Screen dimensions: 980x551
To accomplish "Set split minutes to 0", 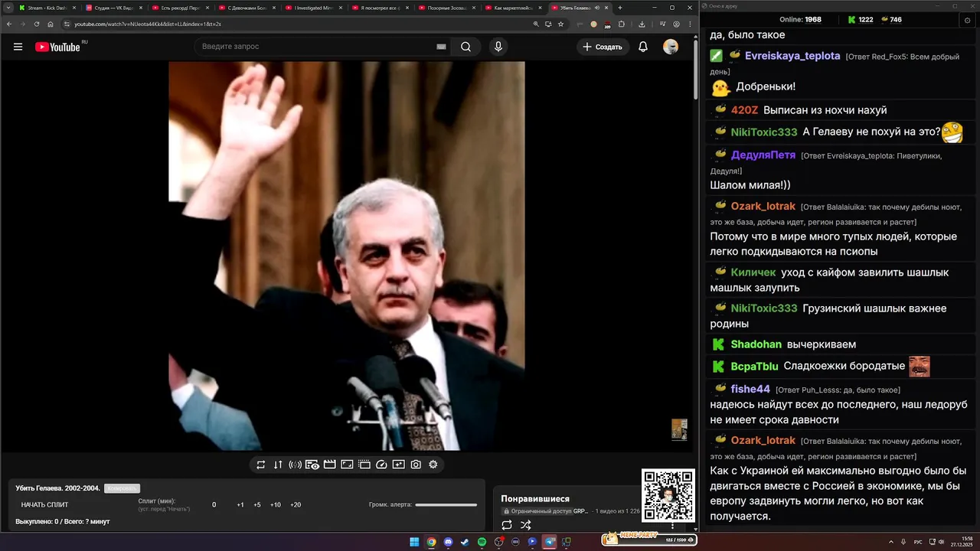I will click(214, 505).
